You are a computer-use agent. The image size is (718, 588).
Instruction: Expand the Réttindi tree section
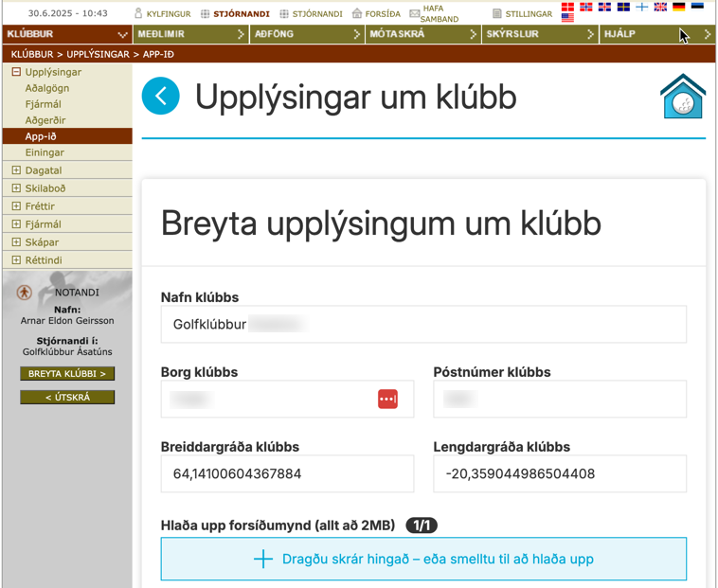click(16, 259)
